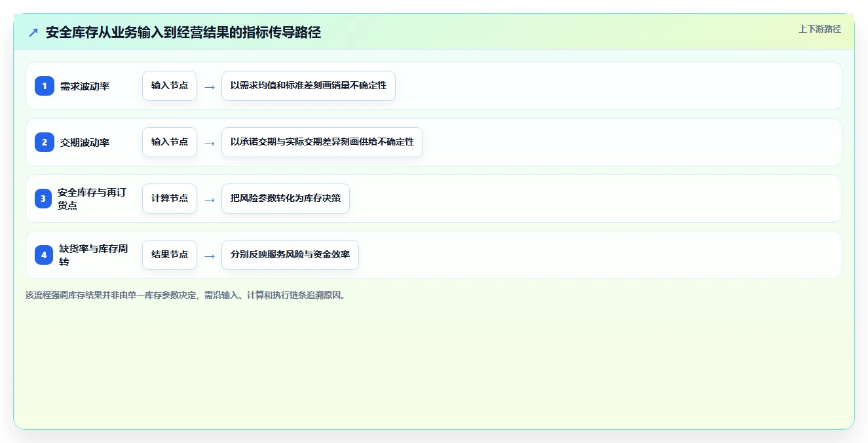Viewport: 868px width, 443px height.
Task: Open description 以承诺交期与实际交期差异刻画供给不确定性
Action: [x=322, y=142]
